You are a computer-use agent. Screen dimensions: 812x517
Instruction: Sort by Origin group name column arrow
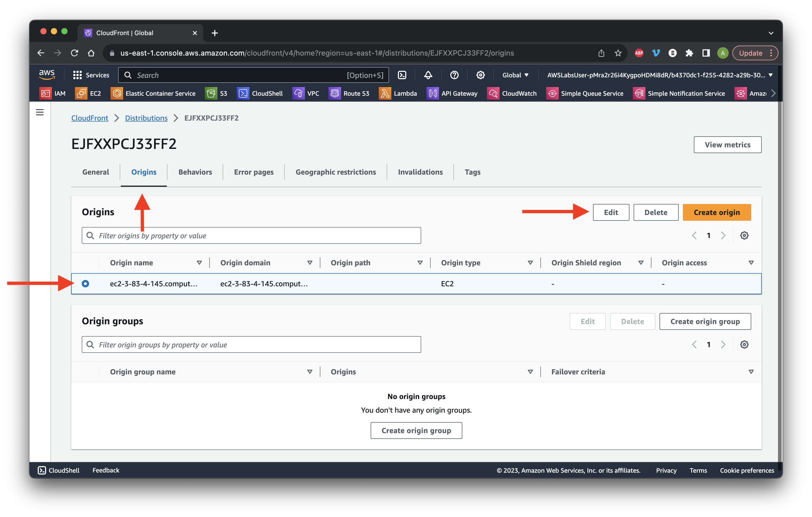[310, 371]
